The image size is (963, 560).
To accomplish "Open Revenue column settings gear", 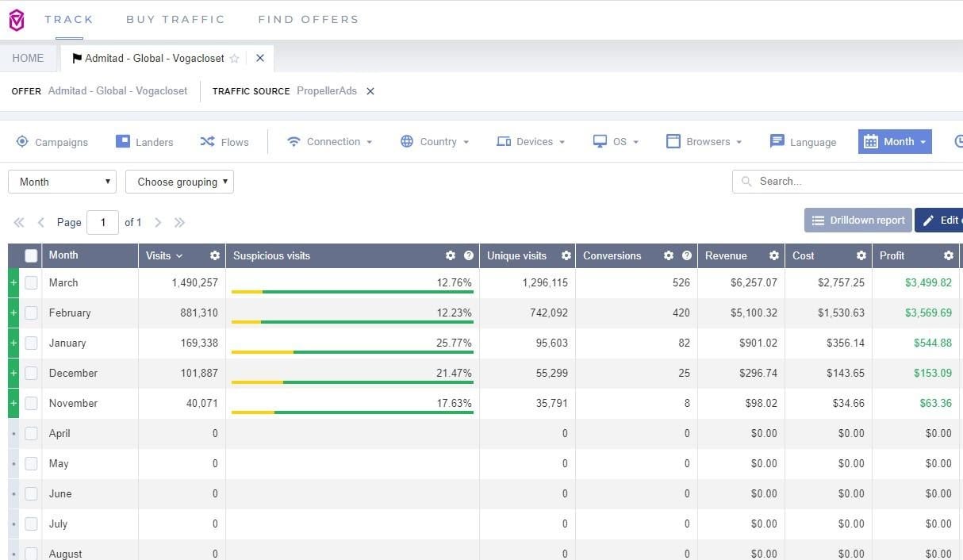I will coord(773,255).
